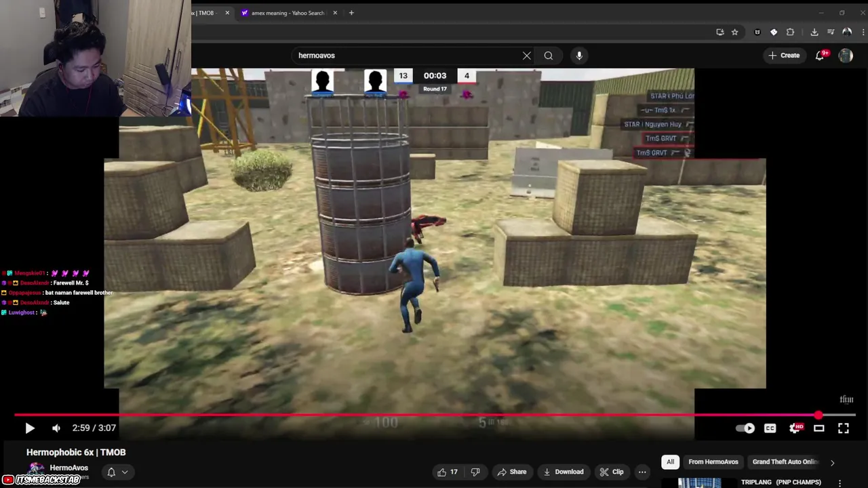Enter fullscreen video mode
Viewport: 868px width, 488px height.
pyautogui.click(x=844, y=428)
